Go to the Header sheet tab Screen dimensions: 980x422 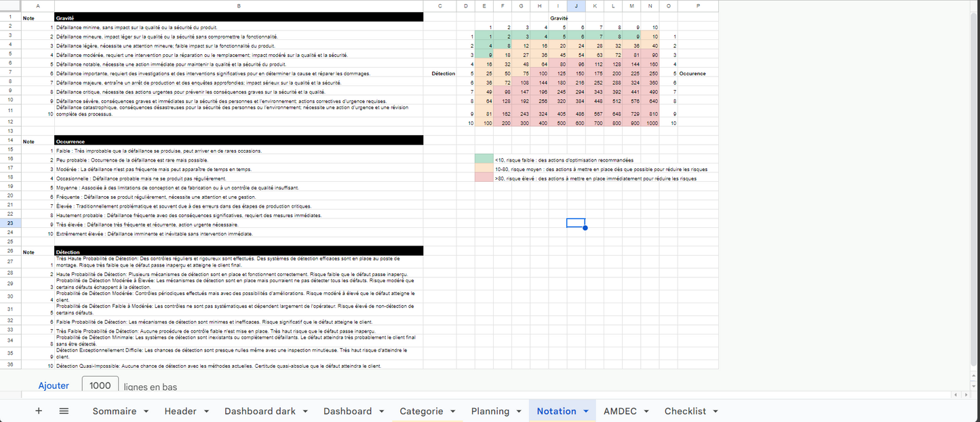(x=180, y=411)
